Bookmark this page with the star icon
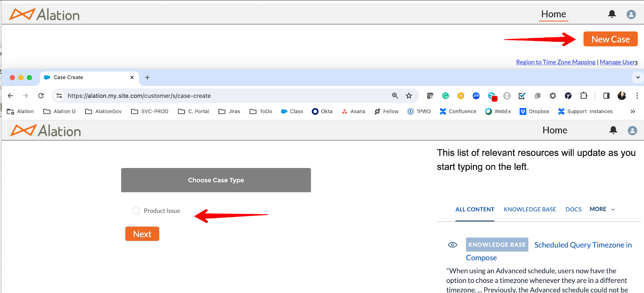Image resolution: width=644 pixels, height=293 pixels. coord(409,96)
